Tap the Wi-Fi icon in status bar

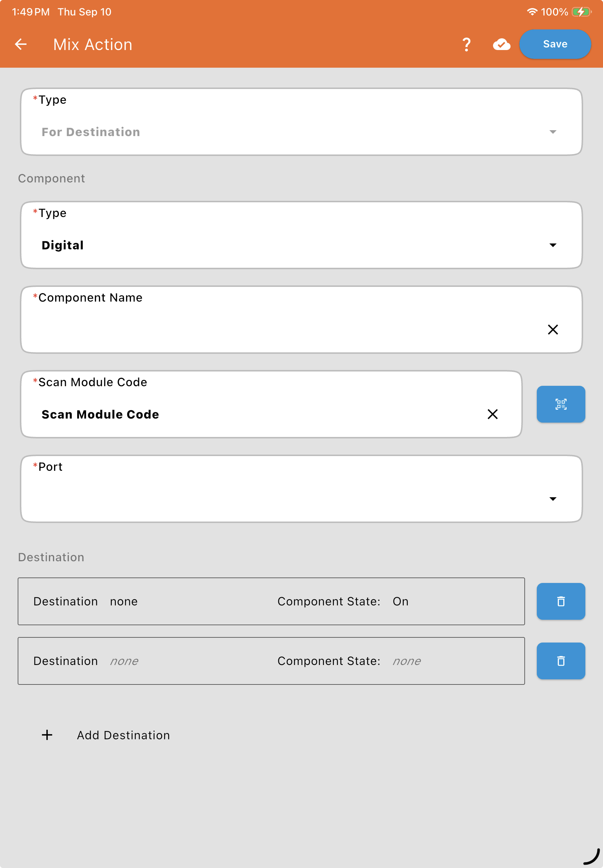point(532,12)
